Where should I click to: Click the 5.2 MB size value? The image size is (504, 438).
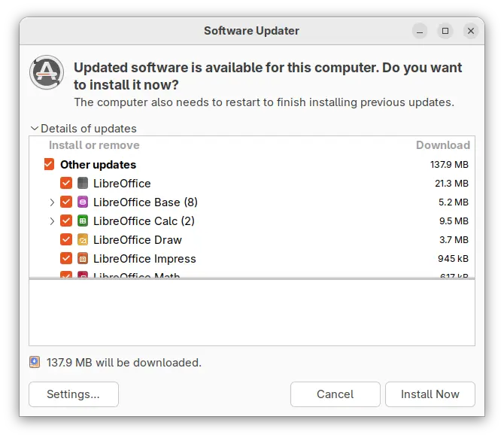pos(454,202)
